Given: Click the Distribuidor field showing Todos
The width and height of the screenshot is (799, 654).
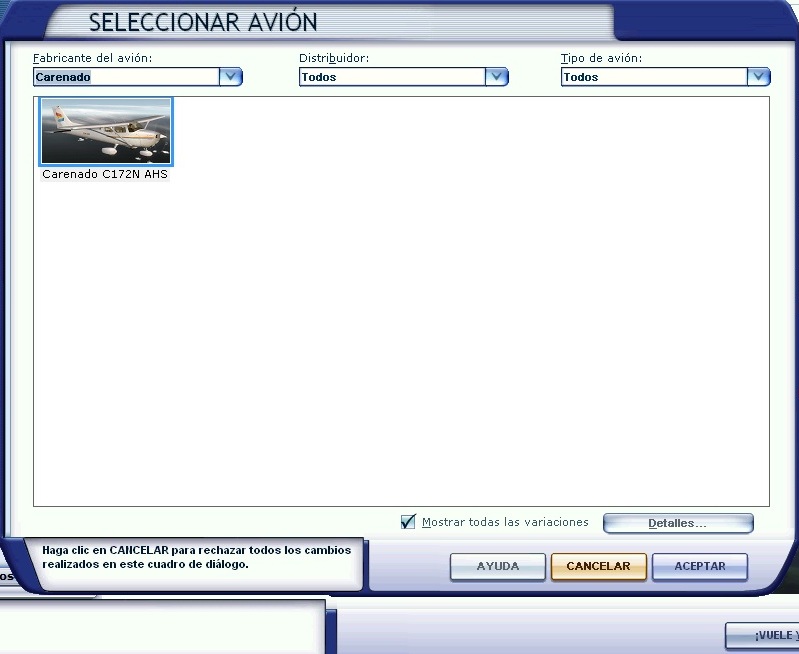Looking at the screenshot, I should point(391,77).
